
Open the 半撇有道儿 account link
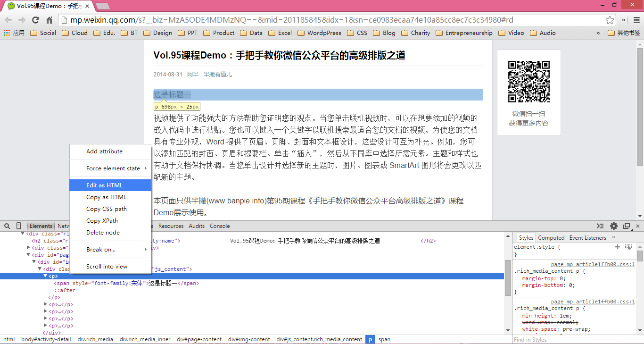click(218, 75)
